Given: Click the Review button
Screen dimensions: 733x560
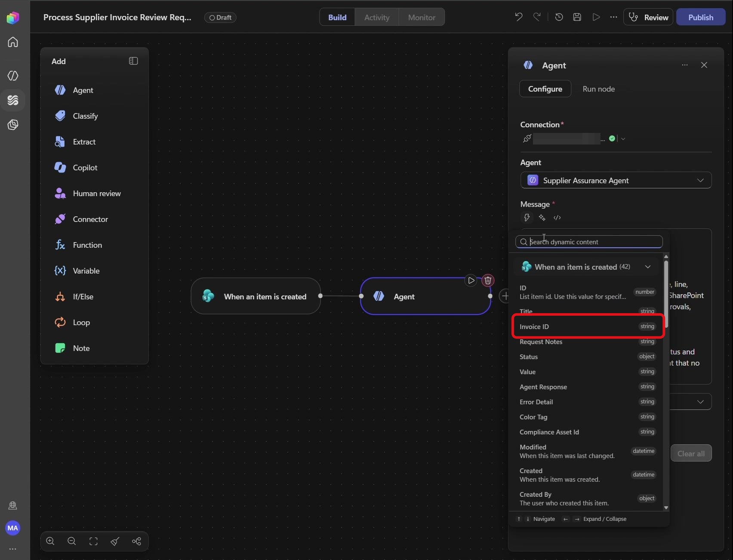Looking at the screenshot, I should tap(648, 17).
